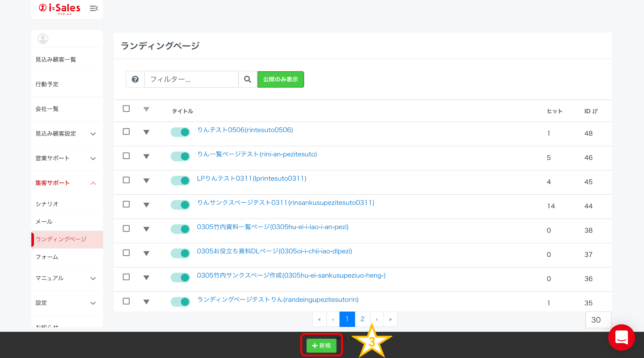Open the row action dropdown for りん一覧ページテスト
Image resolution: width=644 pixels, height=358 pixels.
coord(146,156)
